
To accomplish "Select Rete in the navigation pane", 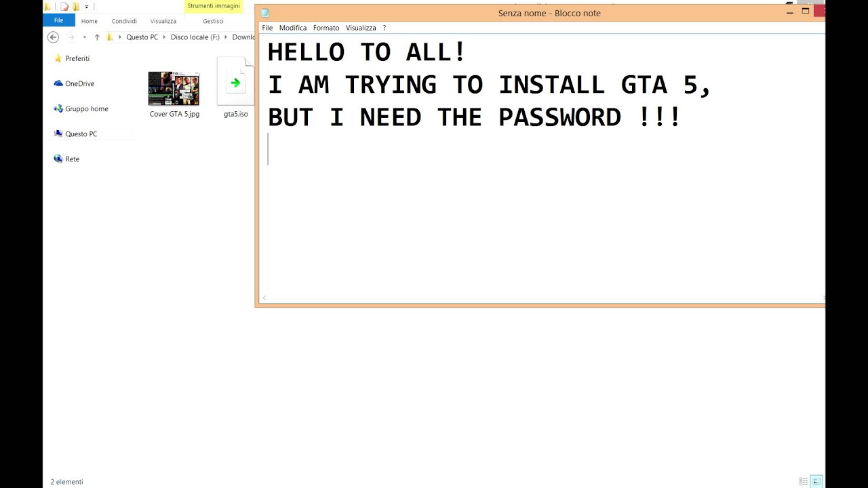I will pyautogui.click(x=72, y=159).
